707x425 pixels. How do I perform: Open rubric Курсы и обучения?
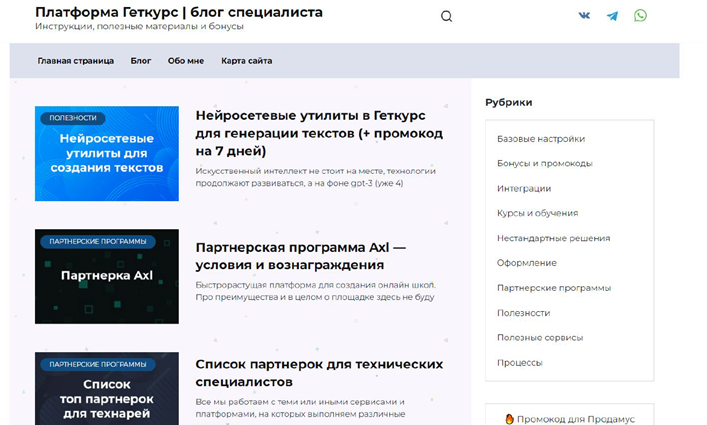[x=537, y=213]
